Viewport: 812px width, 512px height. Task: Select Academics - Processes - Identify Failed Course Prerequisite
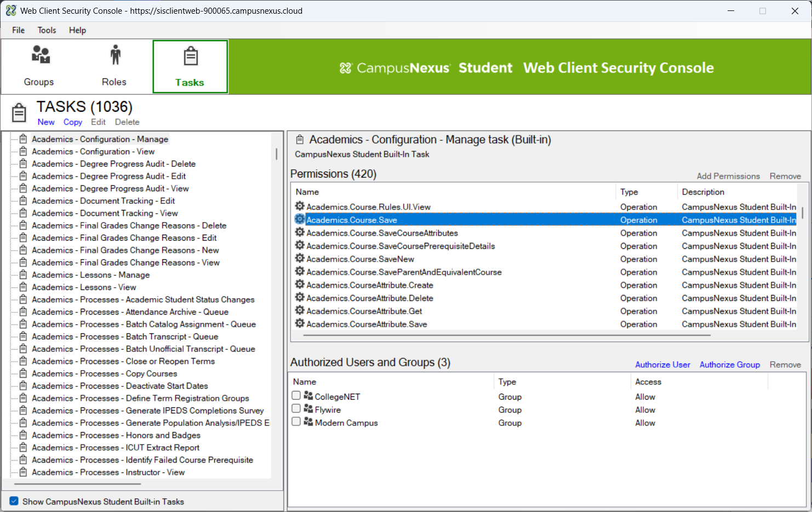tap(142, 460)
